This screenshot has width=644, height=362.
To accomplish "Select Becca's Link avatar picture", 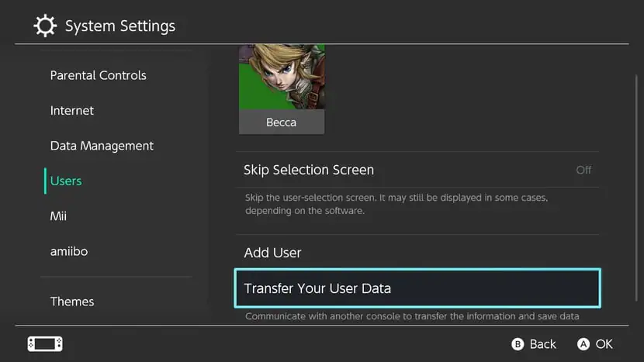I will [281, 77].
